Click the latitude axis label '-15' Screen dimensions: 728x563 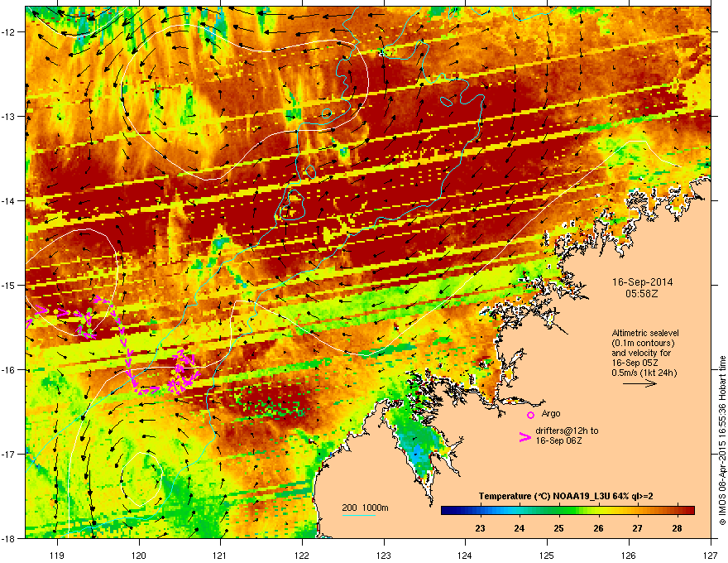[9, 285]
